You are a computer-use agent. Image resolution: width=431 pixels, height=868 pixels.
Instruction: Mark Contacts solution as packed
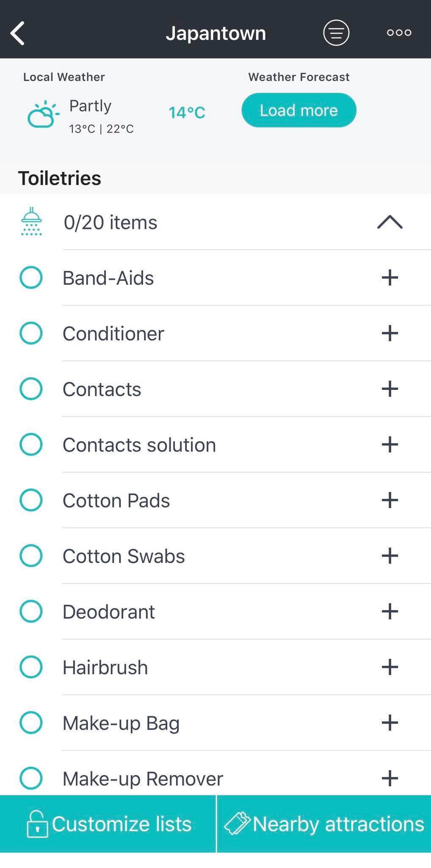(31, 445)
